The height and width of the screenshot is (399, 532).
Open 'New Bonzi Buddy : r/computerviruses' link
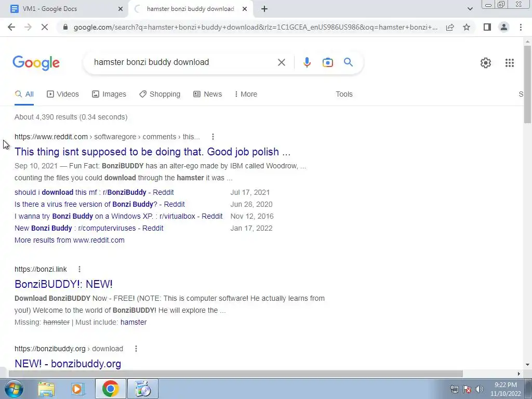89,228
